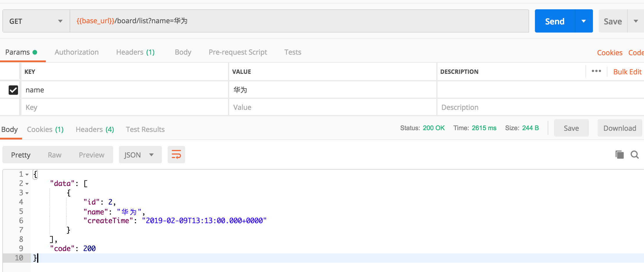Switch response view to Raw
This screenshot has width=644, height=272.
[x=55, y=155]
